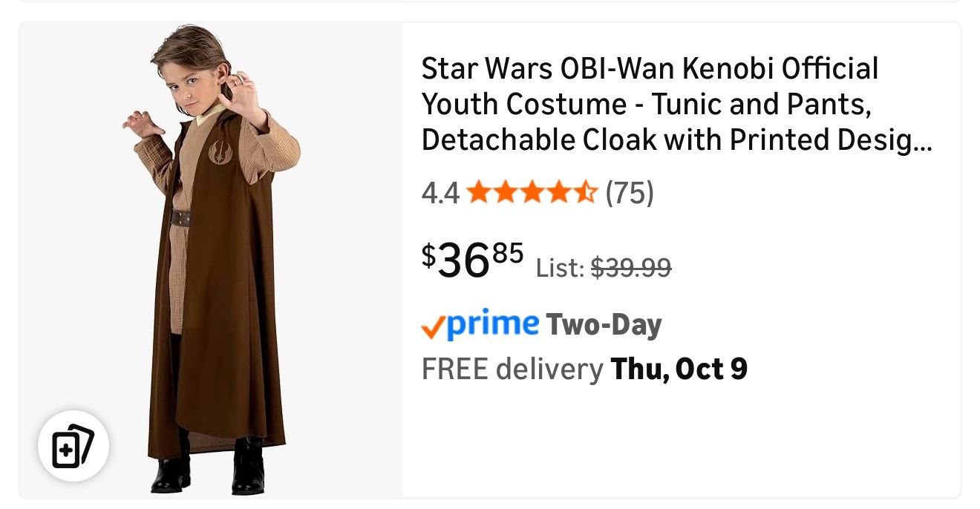The image size is (980, 509).
Task: Click the middle star of the rating
Action: 532,194
